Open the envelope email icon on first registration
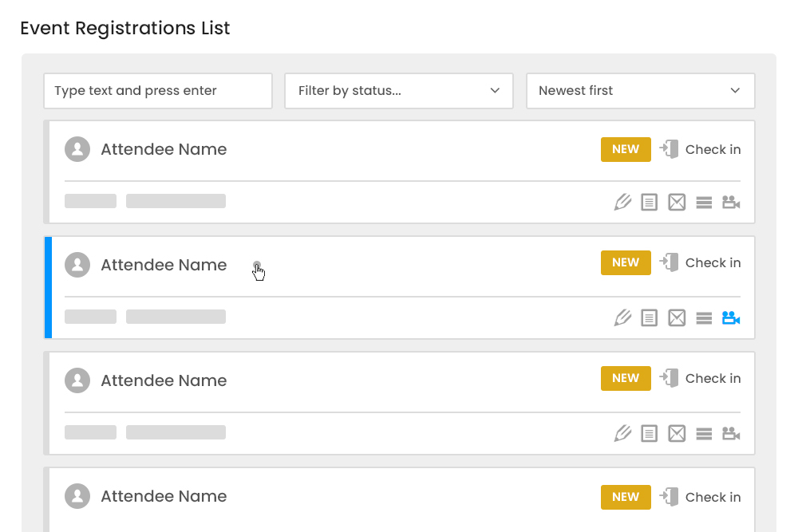The height and width of the screenshot is (532, 798). (676, 202)
